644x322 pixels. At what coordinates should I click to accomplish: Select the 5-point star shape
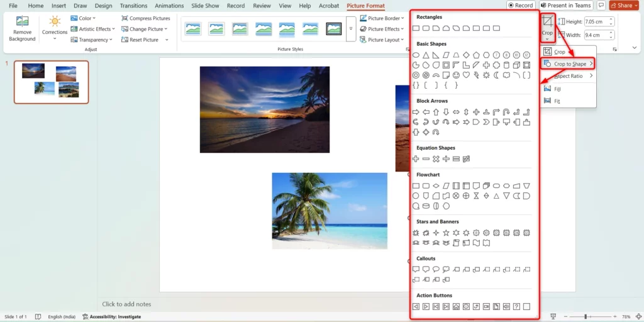(446, 233)
